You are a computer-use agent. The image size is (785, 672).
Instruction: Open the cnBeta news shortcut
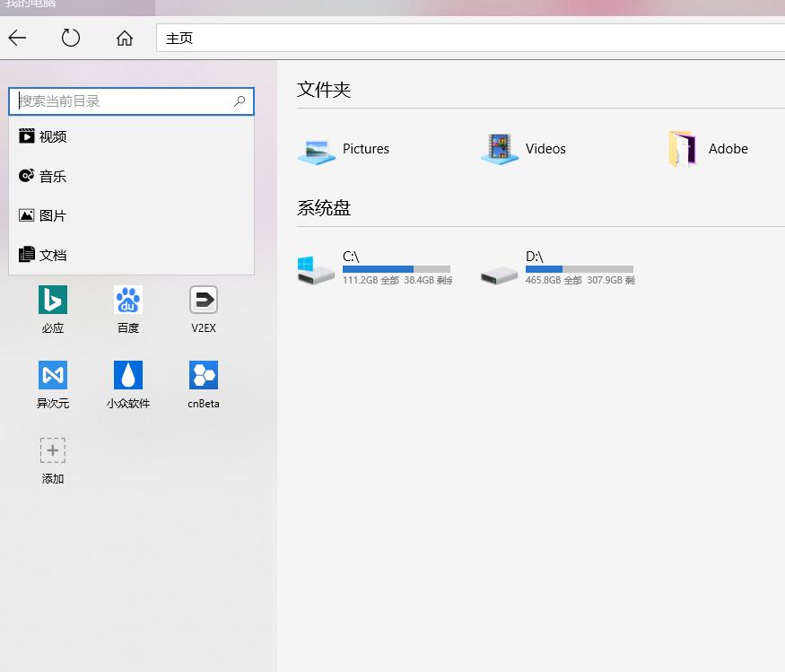[x=203, y=384]
